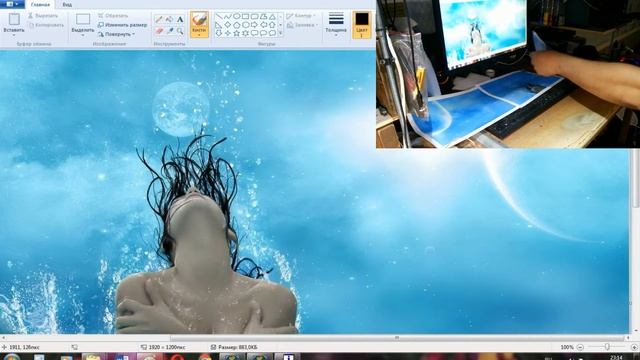Viewport: 640px width, 360px height.
Task: Choose the Rounded rectangular callout shape
Action: pos(254,33)
